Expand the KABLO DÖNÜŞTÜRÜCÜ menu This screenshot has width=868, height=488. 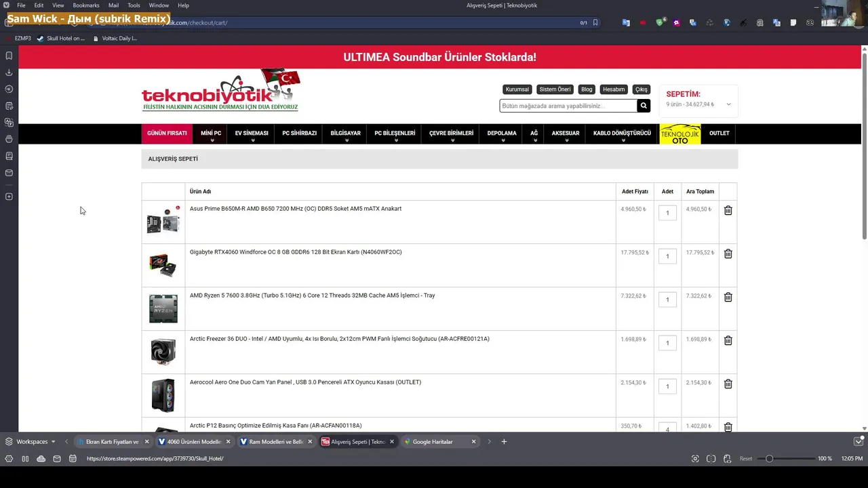click(622, 134)
